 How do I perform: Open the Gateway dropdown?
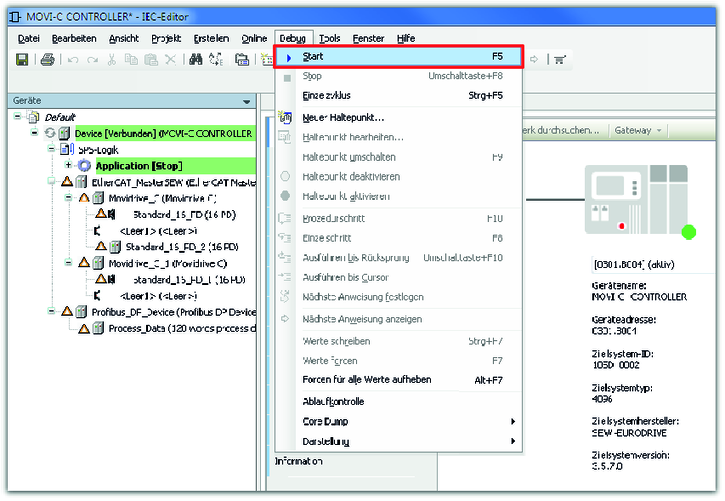pos(638,130)
